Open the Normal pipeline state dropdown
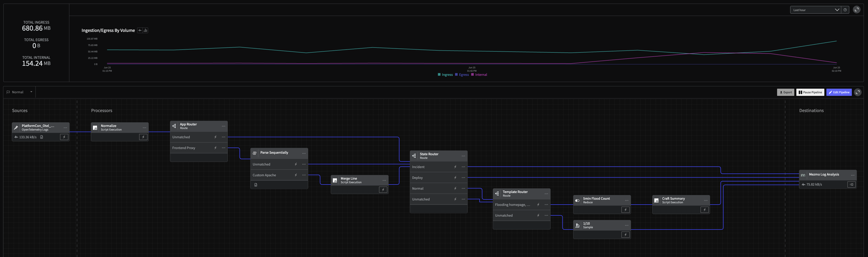The image size is (868, 257). click(x=20, y=92)
